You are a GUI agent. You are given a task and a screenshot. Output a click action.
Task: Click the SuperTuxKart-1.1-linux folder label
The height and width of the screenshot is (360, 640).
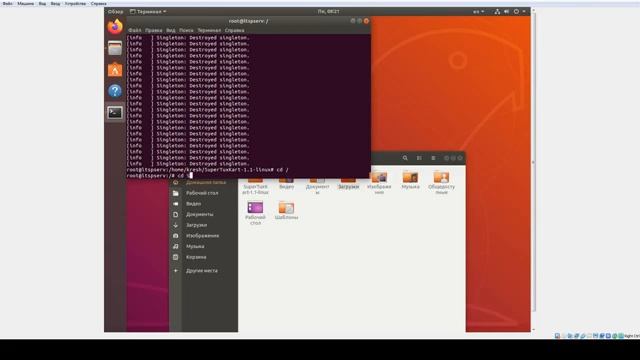tap(255, 189)
